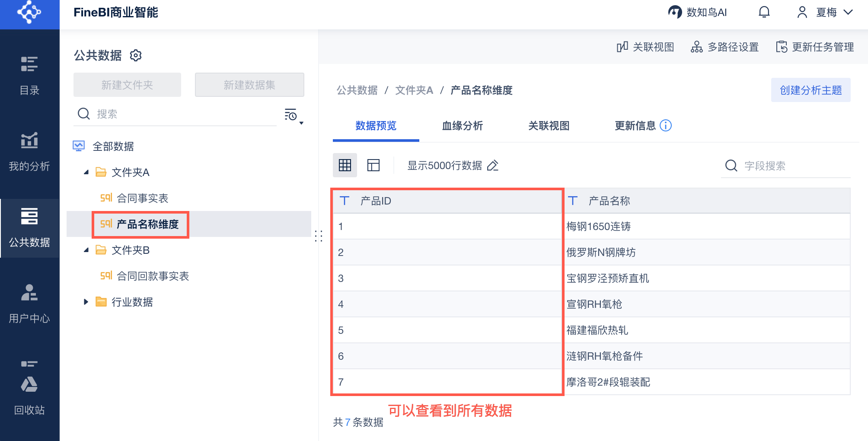Open the 数知鸟AI assistant

click(697, 12)
